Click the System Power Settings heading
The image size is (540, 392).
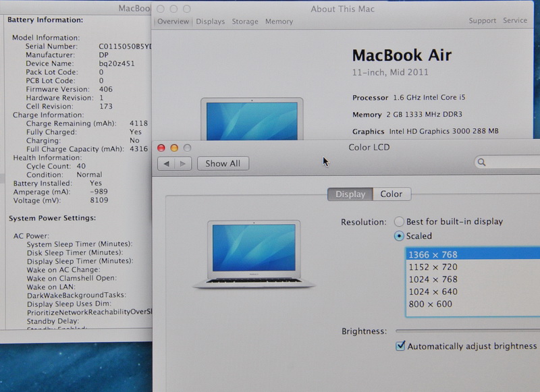(53, 218)
